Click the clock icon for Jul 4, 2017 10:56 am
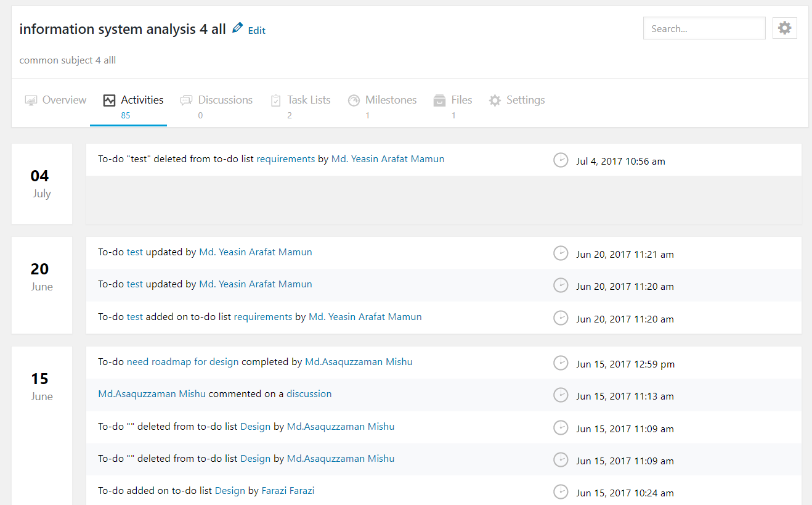Viewport: 812px width, 505px height. point(561,160)
